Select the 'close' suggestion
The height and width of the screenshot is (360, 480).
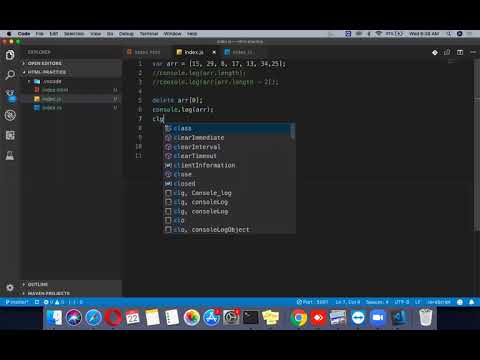tap(227, 174)
